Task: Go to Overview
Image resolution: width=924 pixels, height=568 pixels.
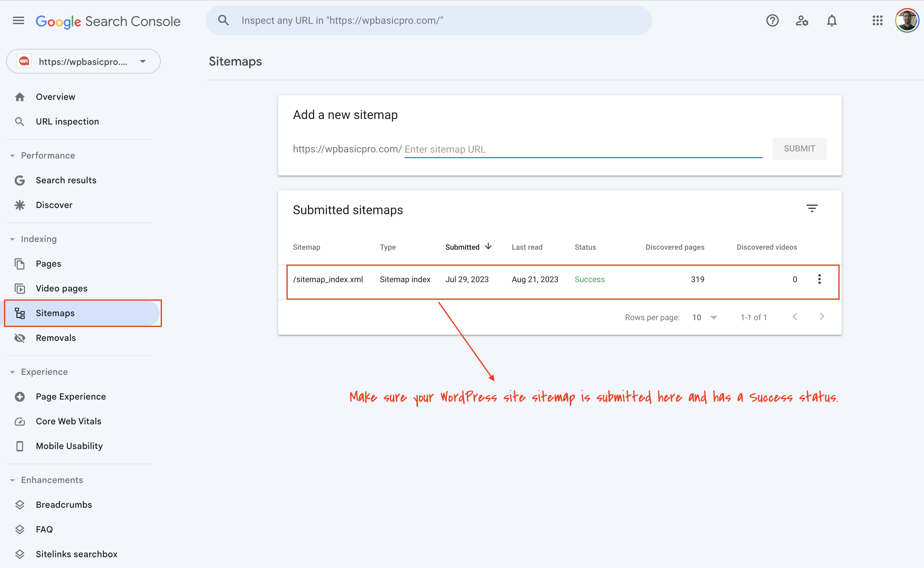Action: (x=56, y=97)
